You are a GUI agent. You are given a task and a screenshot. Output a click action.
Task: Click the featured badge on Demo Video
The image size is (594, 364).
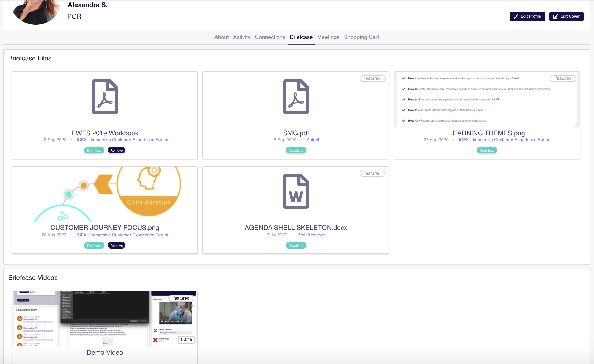coord(181,298)
